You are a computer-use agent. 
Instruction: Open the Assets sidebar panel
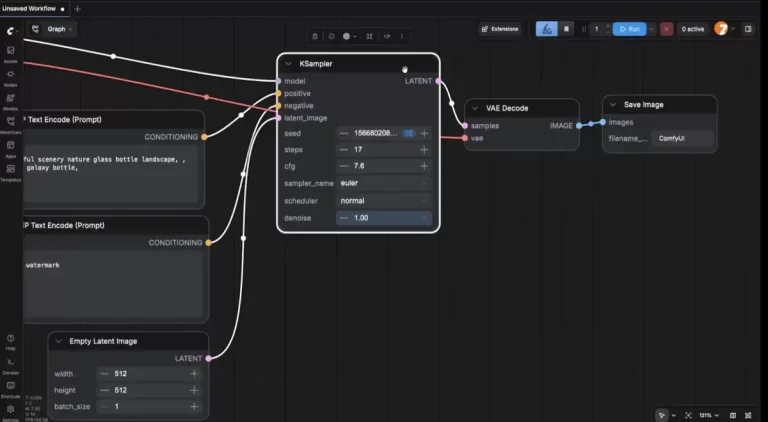click(10, 52)
